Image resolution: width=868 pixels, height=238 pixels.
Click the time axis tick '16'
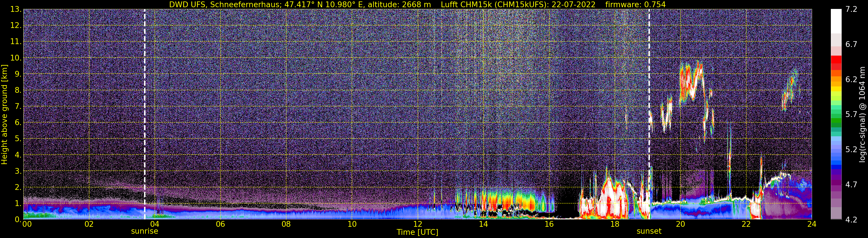(x=549, y=224)
